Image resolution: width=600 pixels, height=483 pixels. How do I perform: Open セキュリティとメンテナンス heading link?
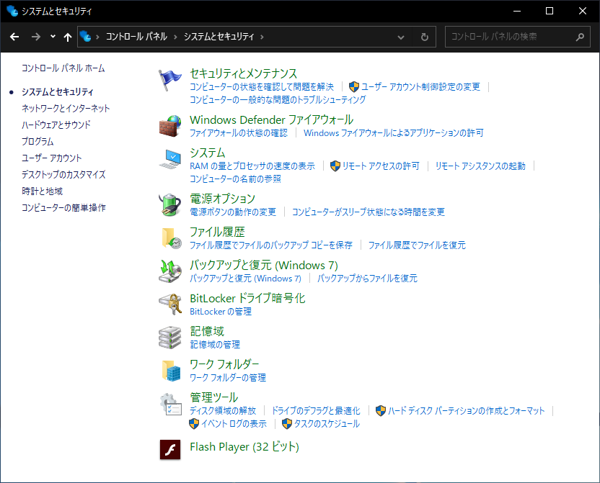coord(243,73)
